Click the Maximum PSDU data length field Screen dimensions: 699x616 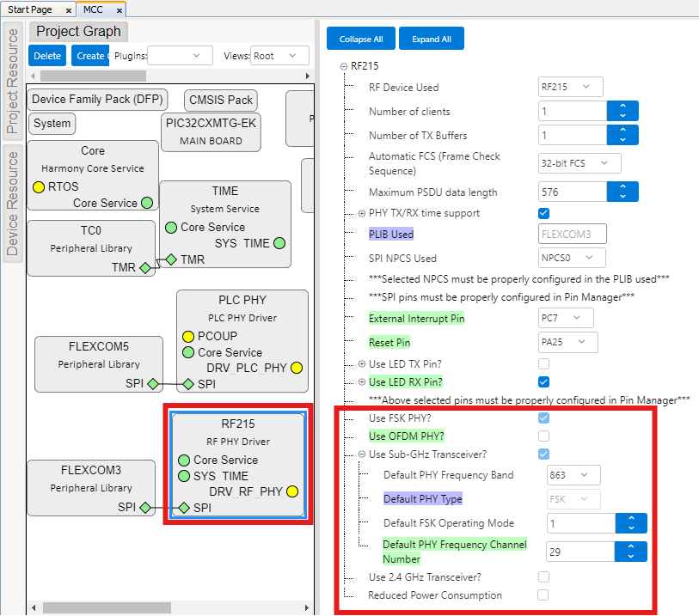(x=572, y=192)
